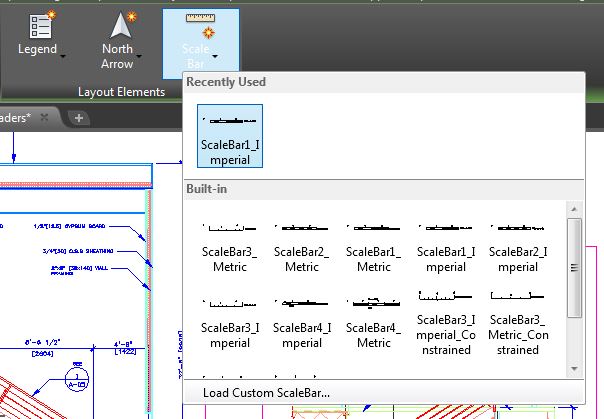Image resolution: width=604 pixels, height=419 pixels.
Task: Choose ScaleBar3_Metric_Constrained from the gallery
Action: pyautogui.click(x=517, y=321)
